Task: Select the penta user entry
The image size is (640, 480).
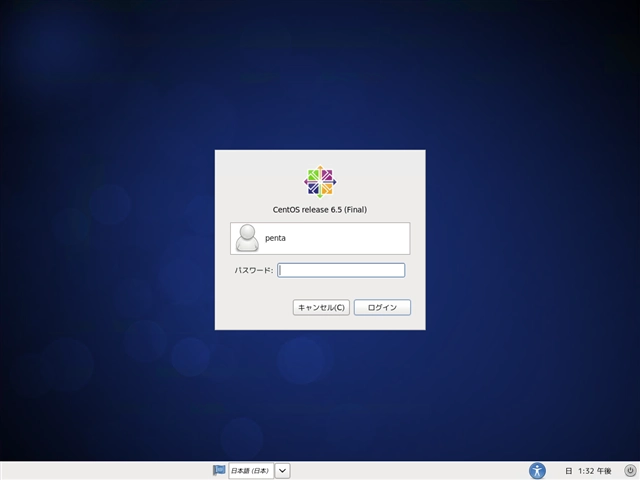Action: [x=320, y=238]
